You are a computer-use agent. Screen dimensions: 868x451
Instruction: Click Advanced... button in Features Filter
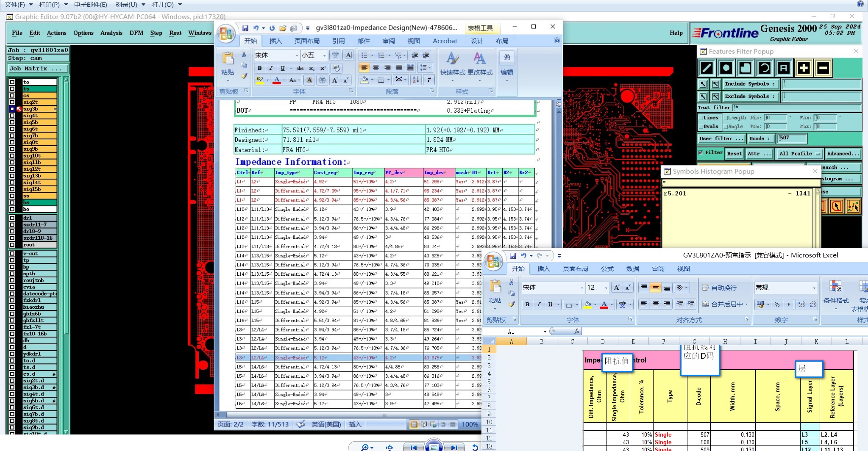pyautogui.click(x=843, y=154)
